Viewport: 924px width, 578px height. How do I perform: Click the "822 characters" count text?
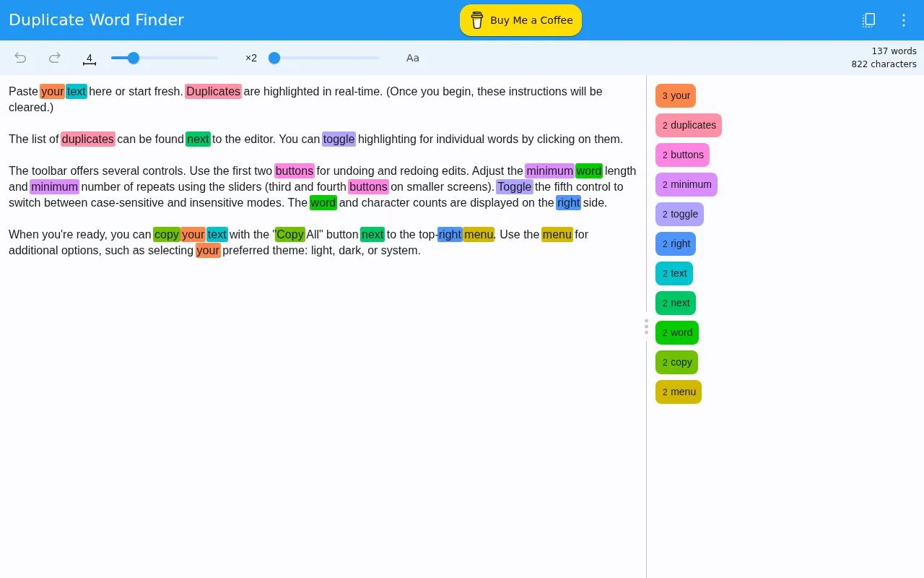tap(884, 64)
